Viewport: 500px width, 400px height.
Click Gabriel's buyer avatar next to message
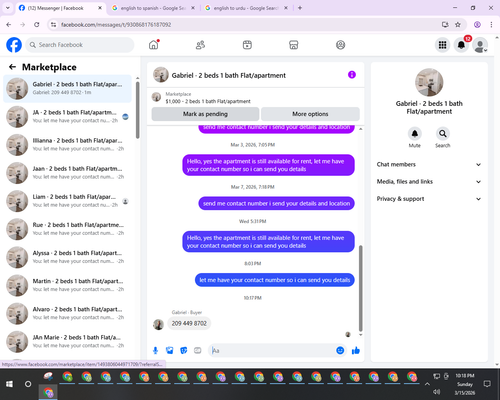click(x=158, y=324)
